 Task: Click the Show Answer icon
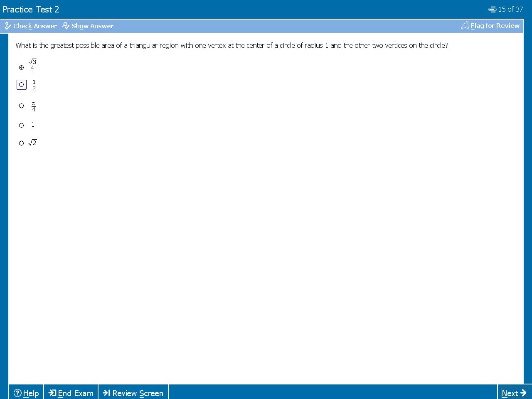(x=66, y=26)
